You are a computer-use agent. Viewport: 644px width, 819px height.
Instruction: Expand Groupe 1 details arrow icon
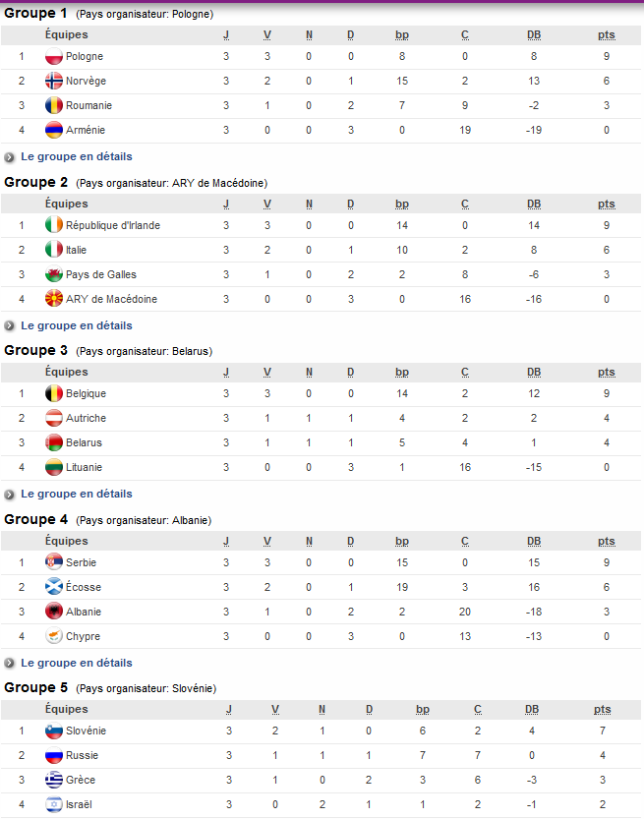[x=11, y=155]
